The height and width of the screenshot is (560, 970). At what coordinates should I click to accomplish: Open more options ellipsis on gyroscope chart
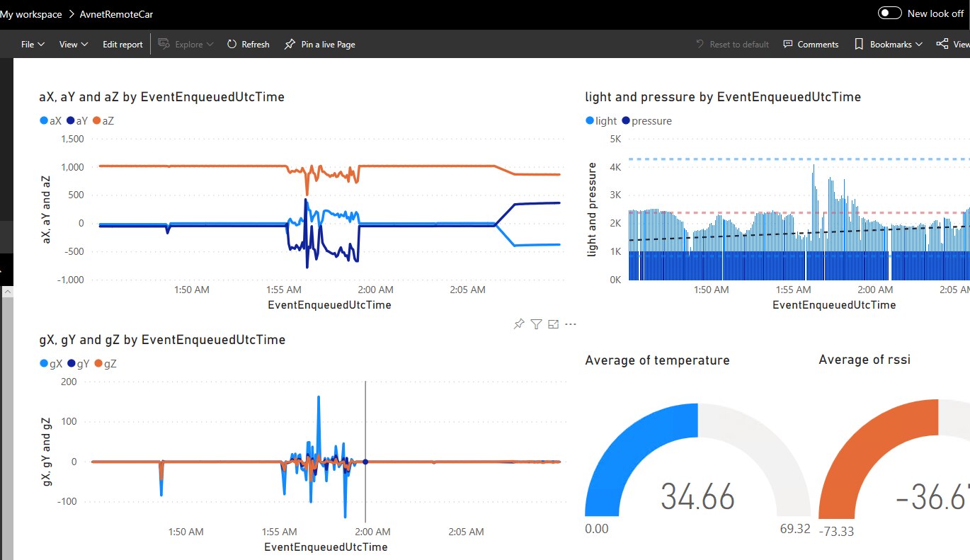571,324
